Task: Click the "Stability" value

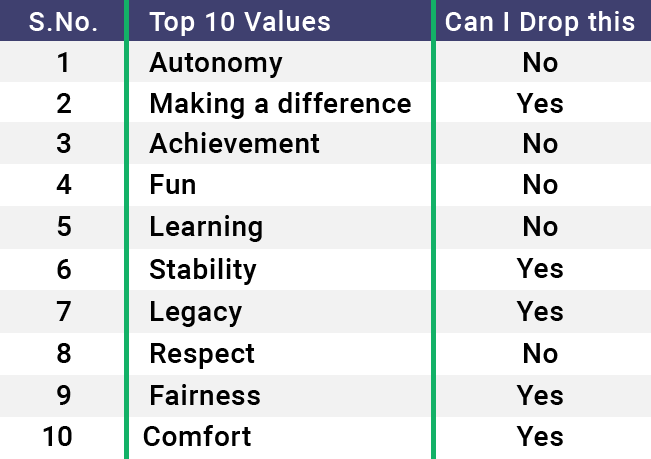Action: (203, 269)
